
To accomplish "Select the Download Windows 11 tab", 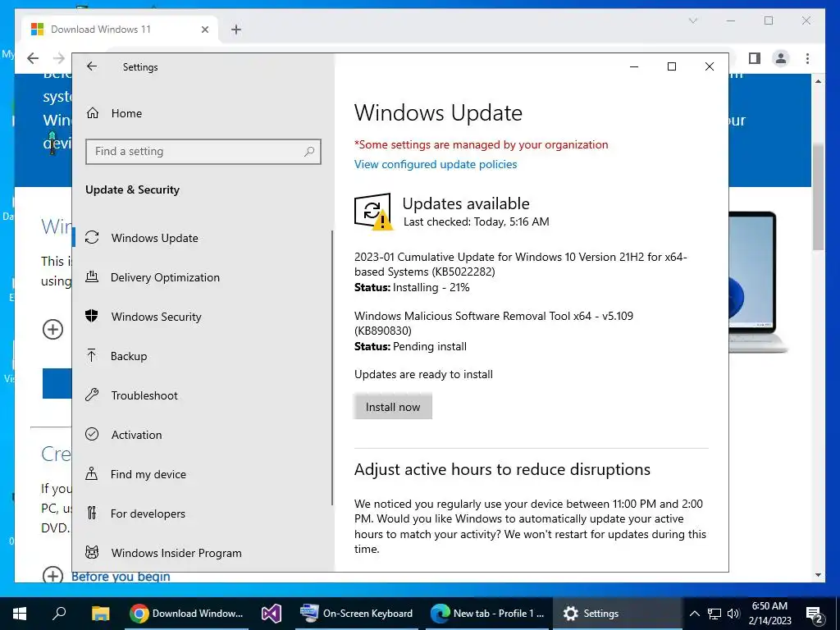I will coord(120,30).
